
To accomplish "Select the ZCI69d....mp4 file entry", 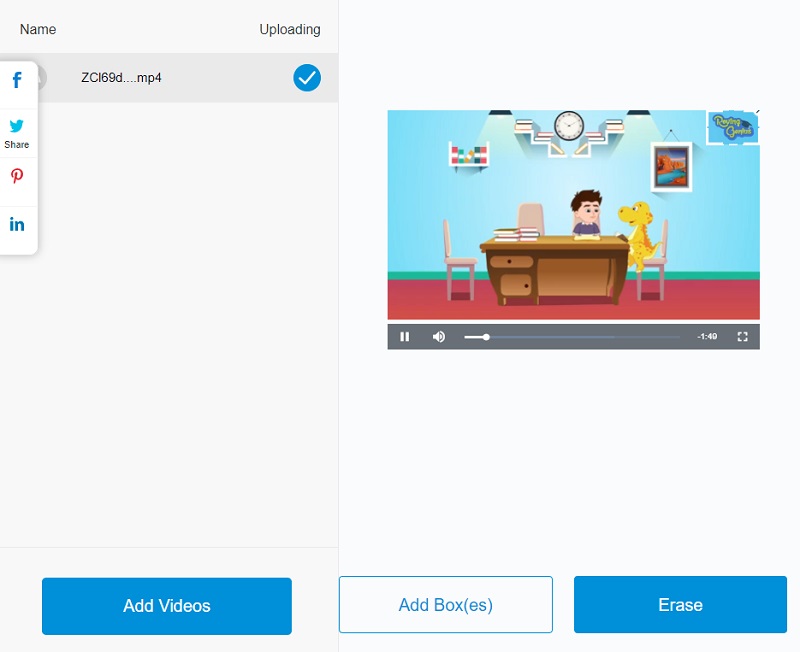I will coord(118,78).
